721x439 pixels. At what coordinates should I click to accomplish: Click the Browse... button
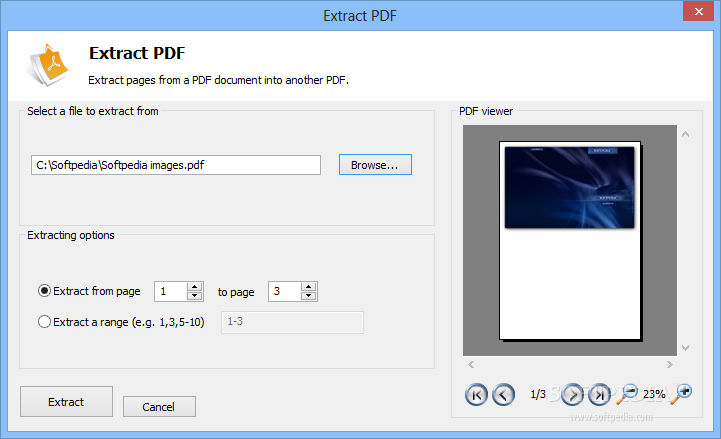[375, 165]
